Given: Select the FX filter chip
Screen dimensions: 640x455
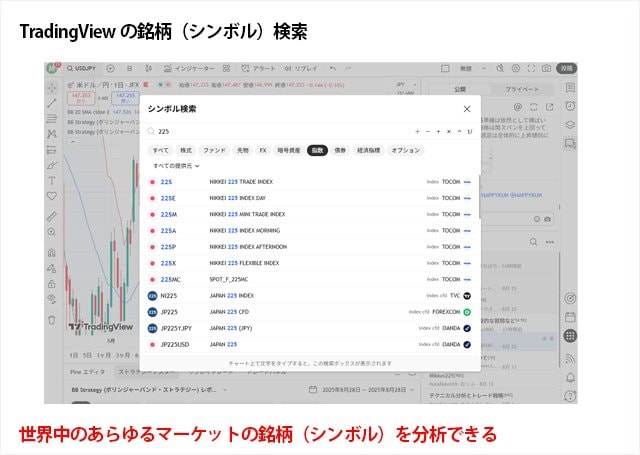Looking at the screenshot, I should (263, 151).
